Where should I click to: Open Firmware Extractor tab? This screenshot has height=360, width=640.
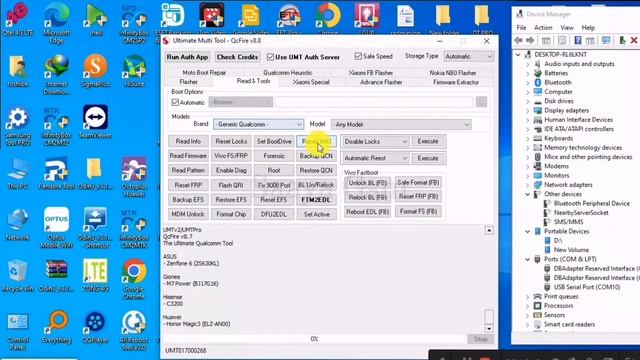pyautogui.click(x=456, y=82)
